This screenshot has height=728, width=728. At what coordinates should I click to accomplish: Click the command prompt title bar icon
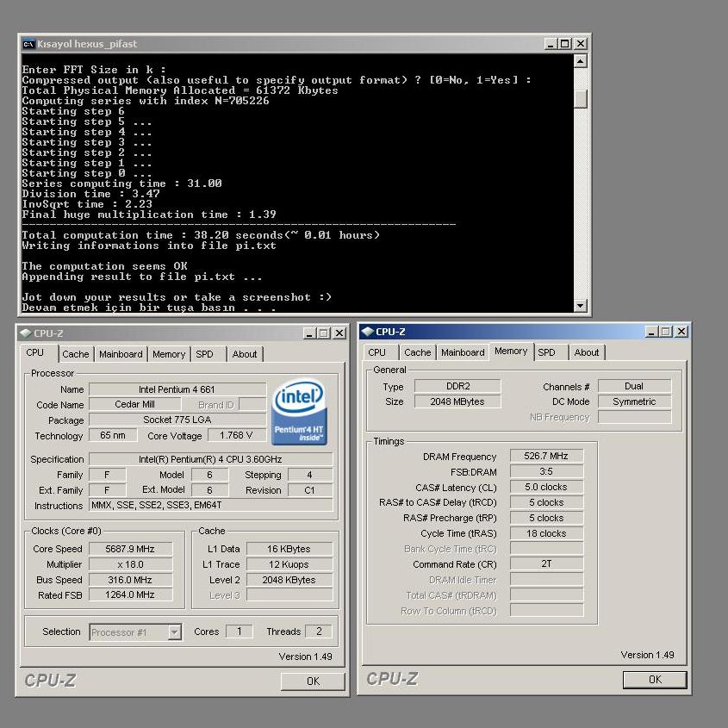click(x=28, y=44)
